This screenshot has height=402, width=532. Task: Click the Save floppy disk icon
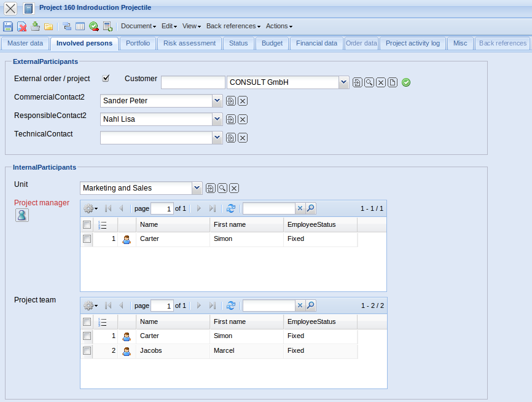coord(8,26)
